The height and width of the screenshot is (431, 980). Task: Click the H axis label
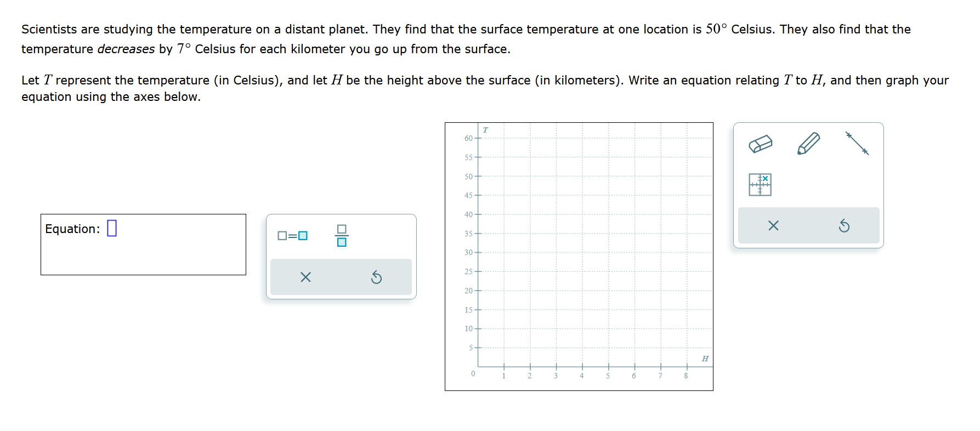coord(704,359)
